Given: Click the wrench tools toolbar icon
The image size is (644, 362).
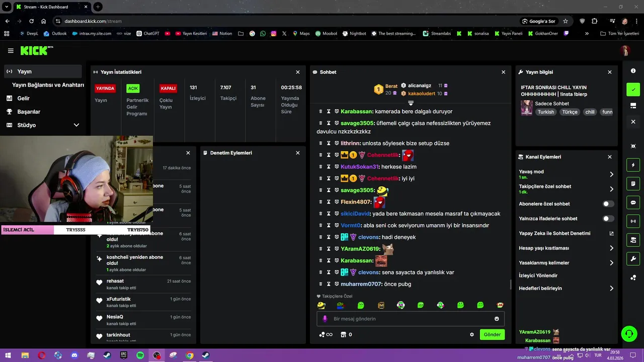Looking at the screenshot, I should pos(633,259).
